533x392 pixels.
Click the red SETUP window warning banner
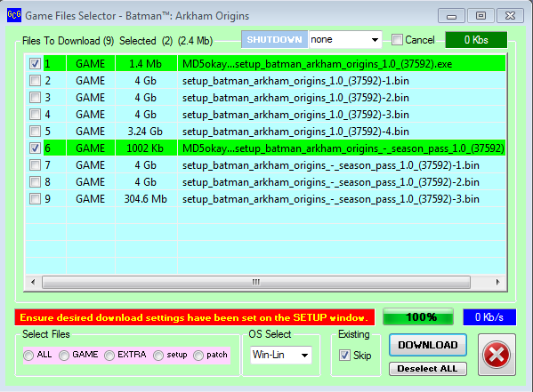coord(195,317)
